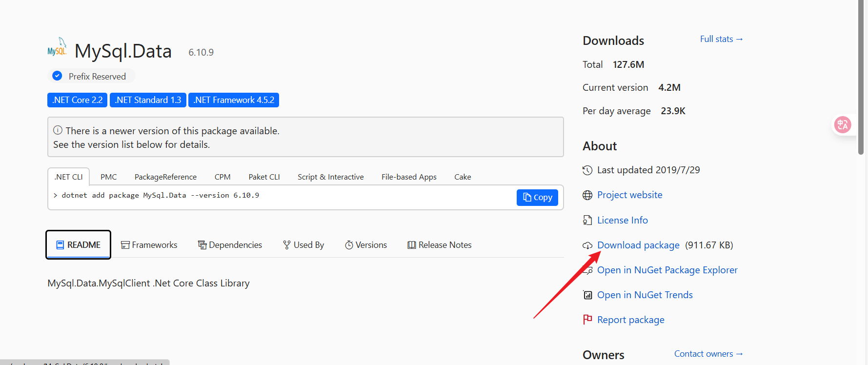
Task: Select the Cake install tab
Action: 463,177
